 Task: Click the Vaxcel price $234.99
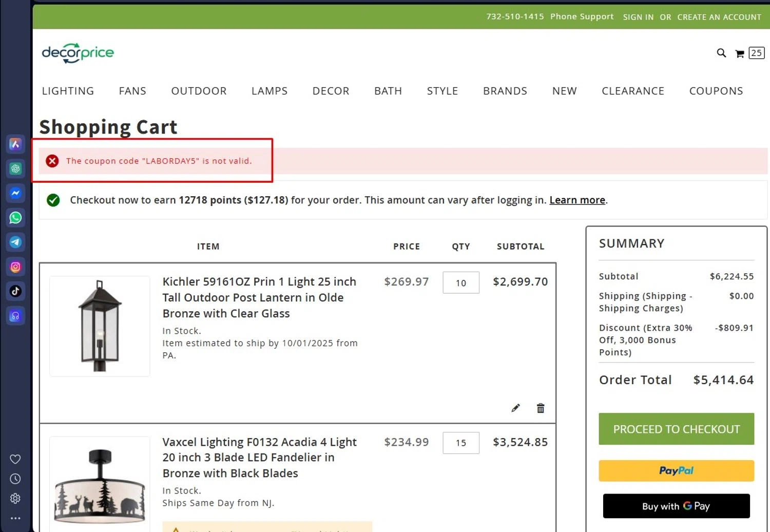[406, 442]
